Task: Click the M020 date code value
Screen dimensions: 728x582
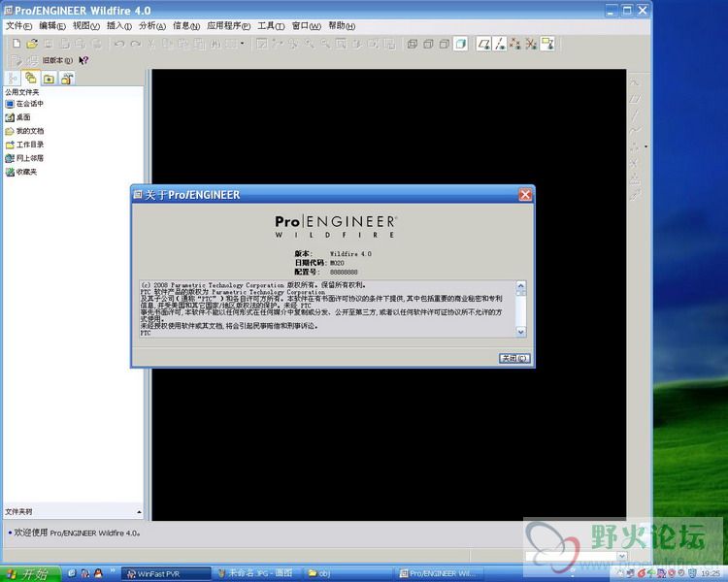Action: pyautogui.click(x=337, y=263)
